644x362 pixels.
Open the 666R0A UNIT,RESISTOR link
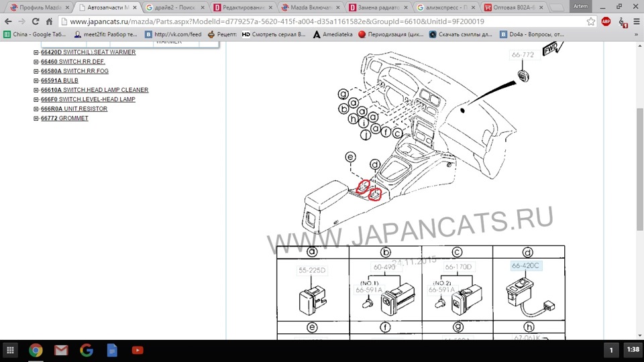[74, 109]
